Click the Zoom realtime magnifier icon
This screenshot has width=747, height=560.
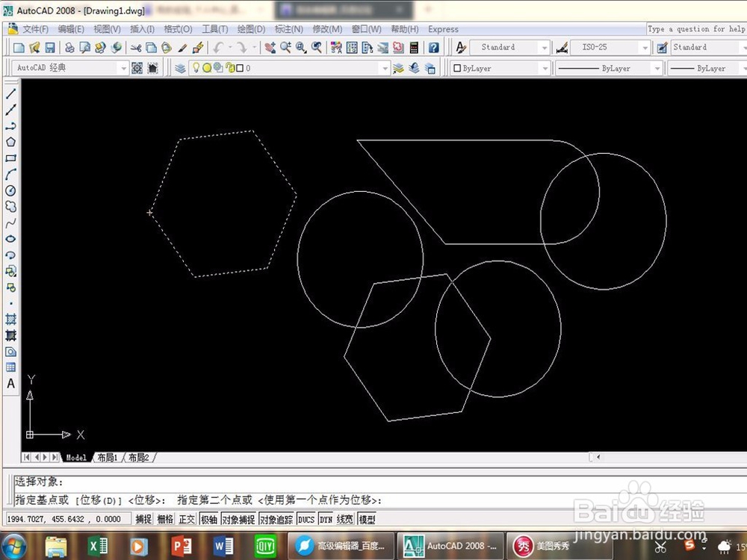point(285,47)
